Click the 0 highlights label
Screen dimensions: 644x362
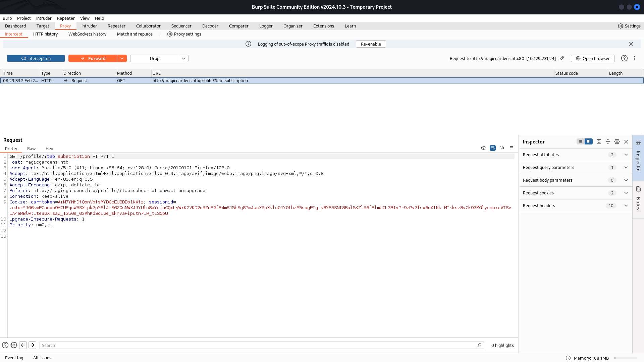[502, 345]
